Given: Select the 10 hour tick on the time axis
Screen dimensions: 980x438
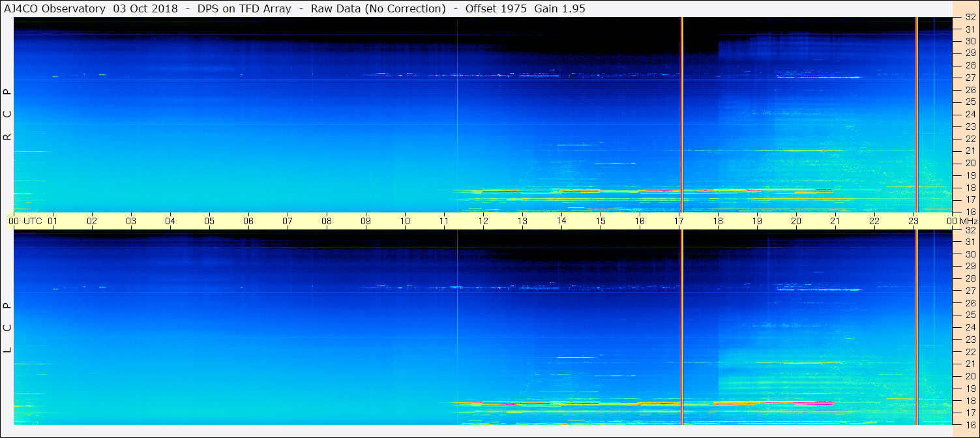Looking at the screenshot, I should (x=405, y=221).
